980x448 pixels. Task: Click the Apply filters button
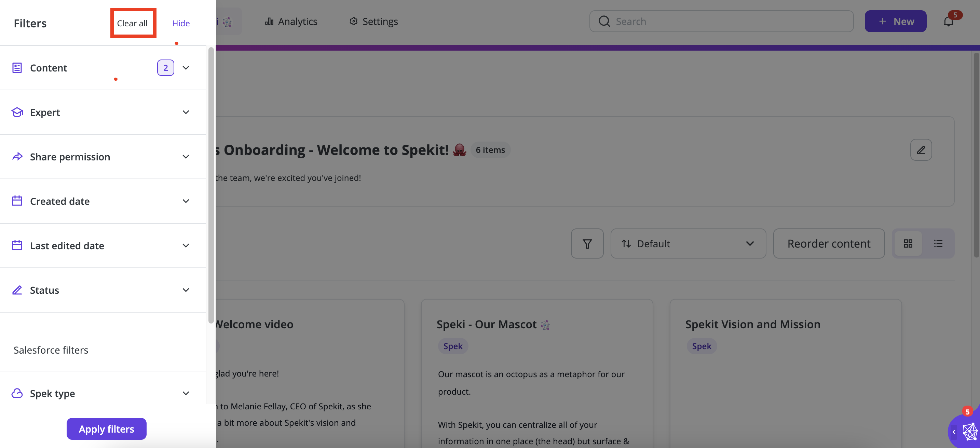[x=107, y=429]
